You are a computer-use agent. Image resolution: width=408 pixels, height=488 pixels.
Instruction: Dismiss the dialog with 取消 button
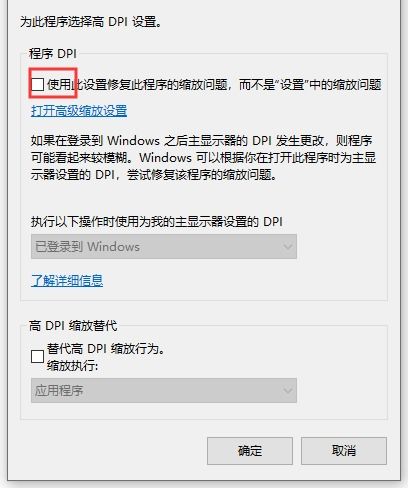point(344,451)
